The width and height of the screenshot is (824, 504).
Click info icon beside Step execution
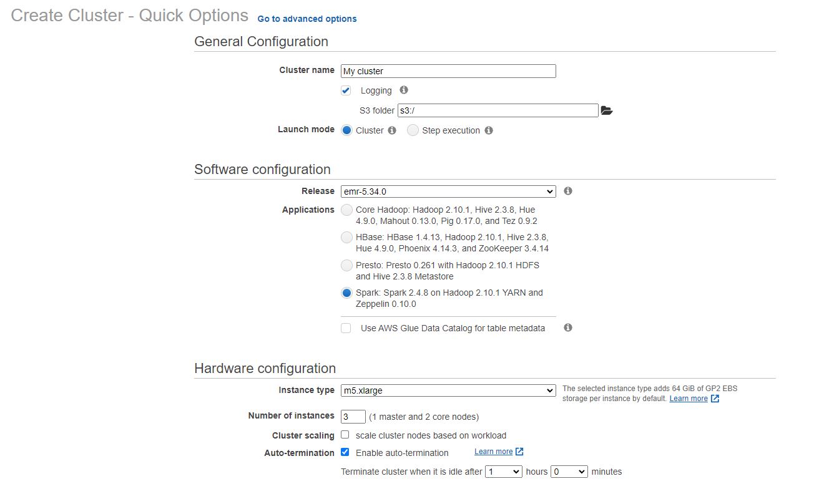[489, 130]
